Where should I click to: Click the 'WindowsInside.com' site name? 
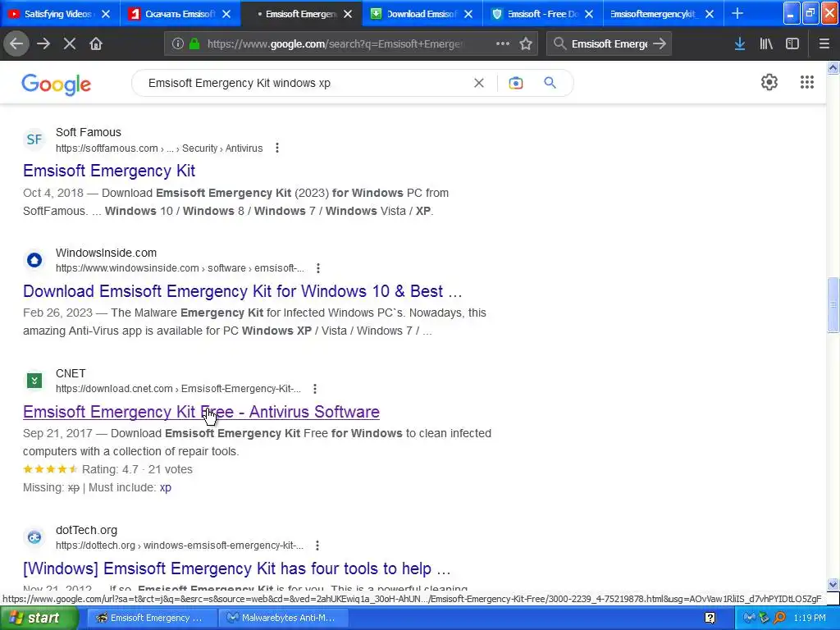(106, 253)
